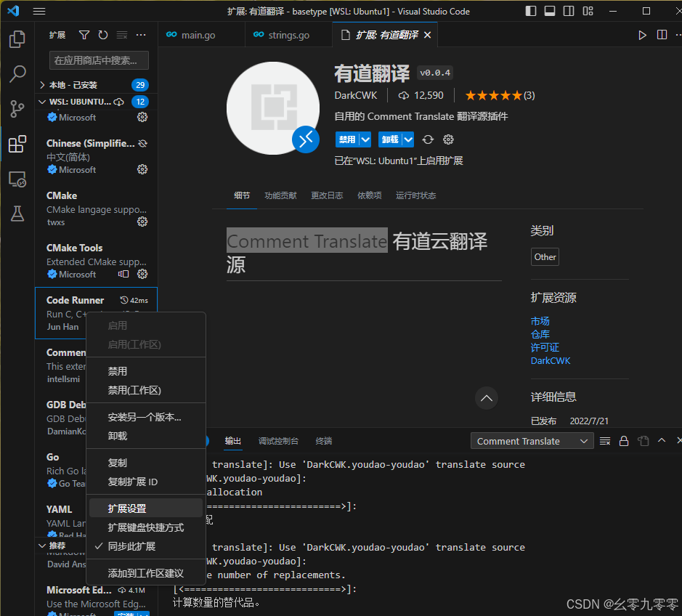682x616 pixels.
Task: Toggle panel layout icon in title bar
Action: click(550, 12)
